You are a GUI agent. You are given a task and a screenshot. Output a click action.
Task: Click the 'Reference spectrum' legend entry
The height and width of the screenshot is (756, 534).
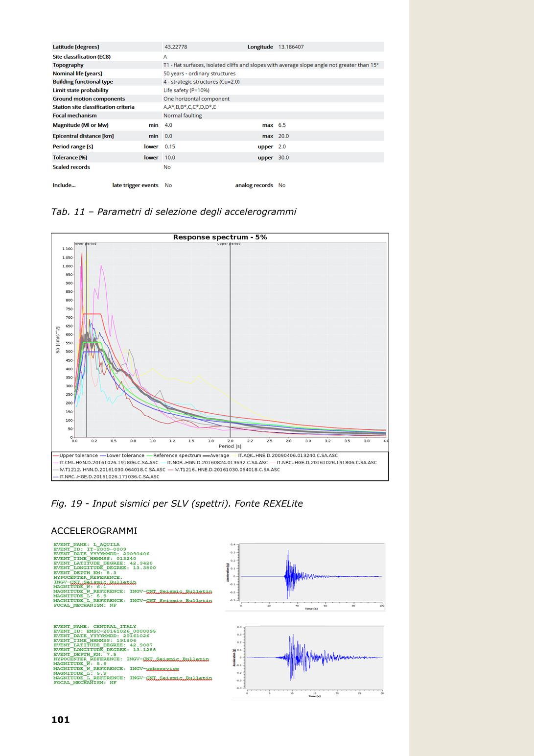tap(174, 456)
